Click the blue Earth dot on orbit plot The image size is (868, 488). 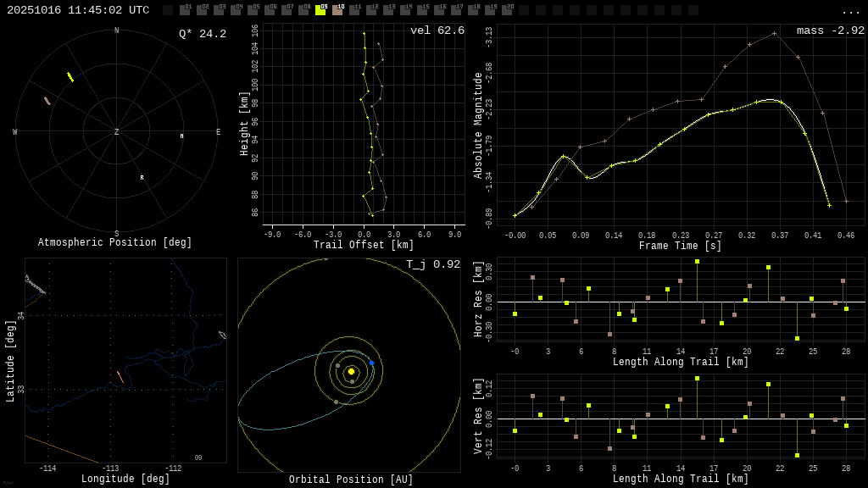(371, 363)
